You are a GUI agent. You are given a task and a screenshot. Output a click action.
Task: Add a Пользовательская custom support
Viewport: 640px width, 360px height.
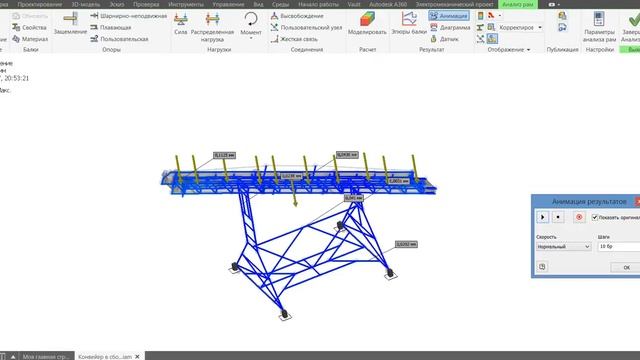119,39
